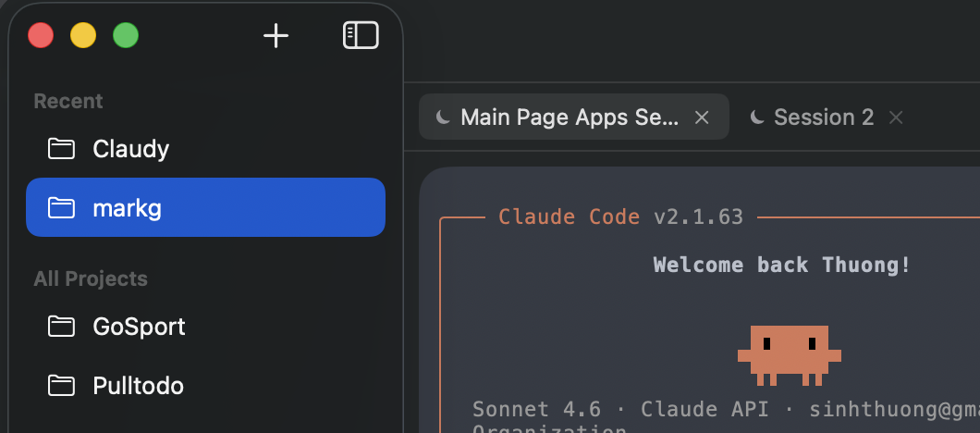
Task: Select the GoSport project name
Action: pos(139,327)
